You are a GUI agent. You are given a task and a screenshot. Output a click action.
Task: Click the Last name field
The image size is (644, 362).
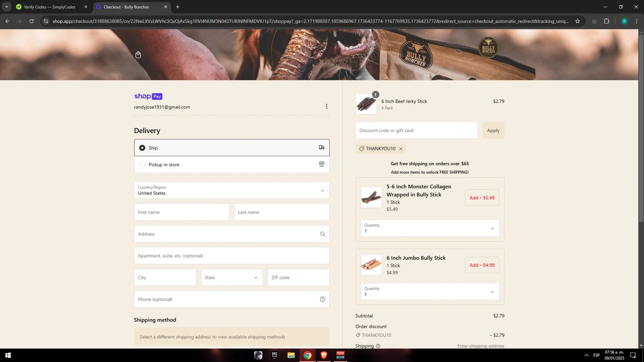pyautogui.click(x=282, y=212)
